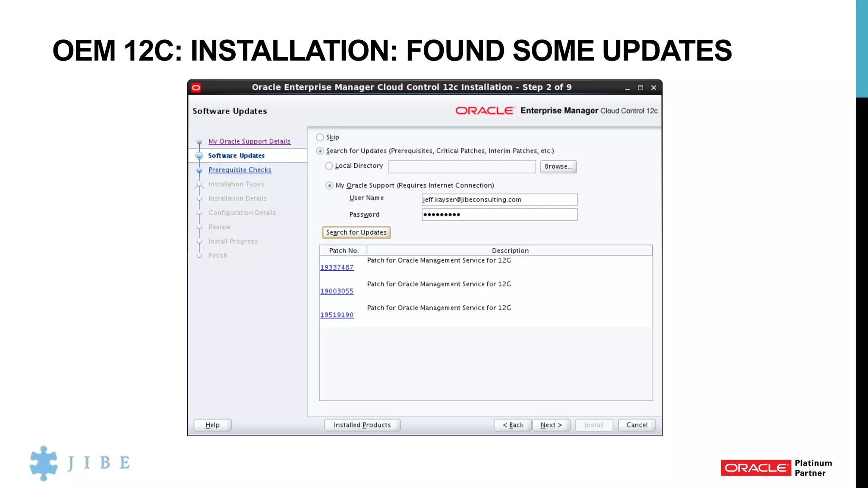Click the Software Updates step bullet icon
The image size is (868, 488).
(x=199, y=156)
